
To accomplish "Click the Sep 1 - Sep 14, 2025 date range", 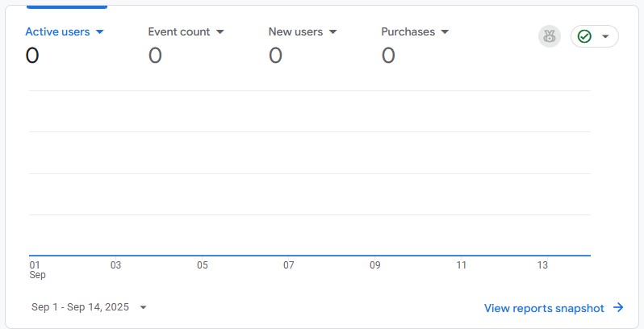I will 80,307.
